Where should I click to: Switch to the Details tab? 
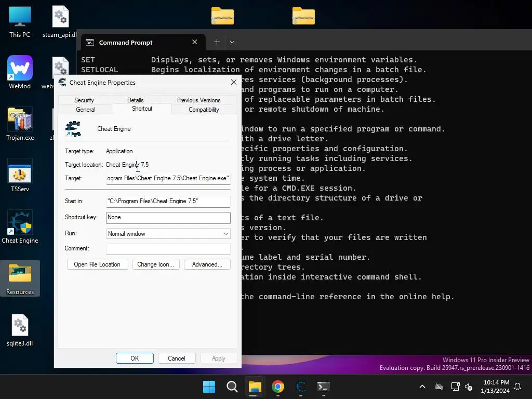click(136, 100)
